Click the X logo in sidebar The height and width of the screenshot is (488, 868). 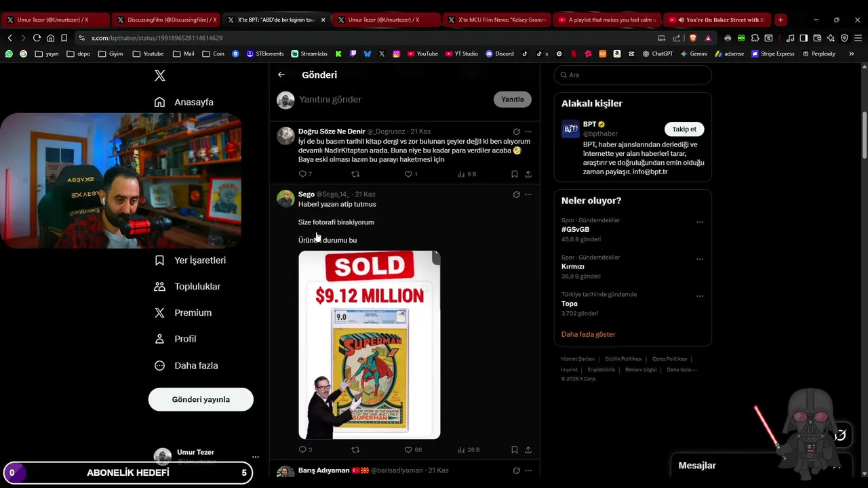[160, 75]
